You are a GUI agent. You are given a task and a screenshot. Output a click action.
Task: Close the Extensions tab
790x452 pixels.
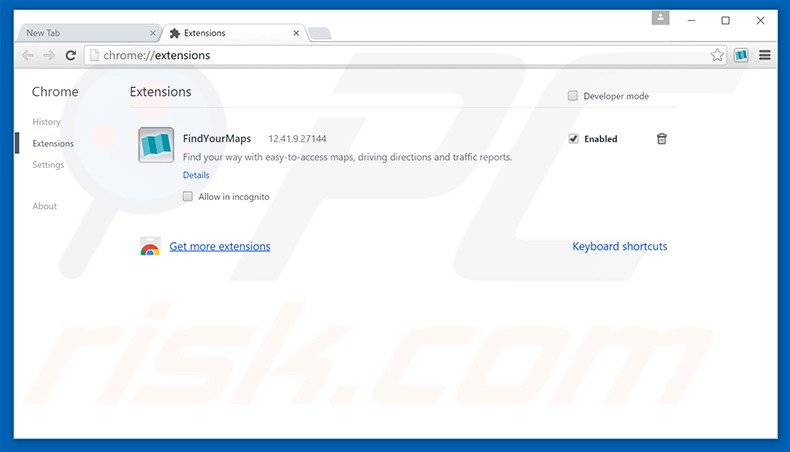(x=296, y=33)
